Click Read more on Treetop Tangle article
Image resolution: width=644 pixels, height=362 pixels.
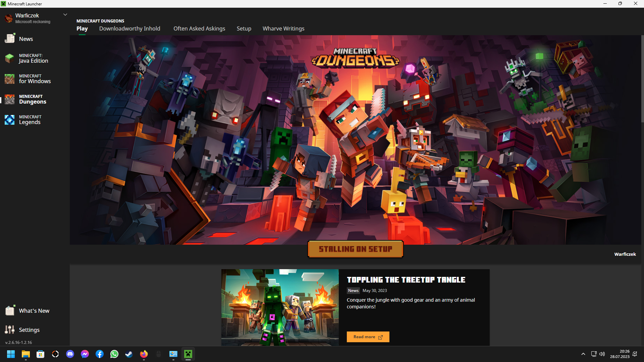pos(368,337)
